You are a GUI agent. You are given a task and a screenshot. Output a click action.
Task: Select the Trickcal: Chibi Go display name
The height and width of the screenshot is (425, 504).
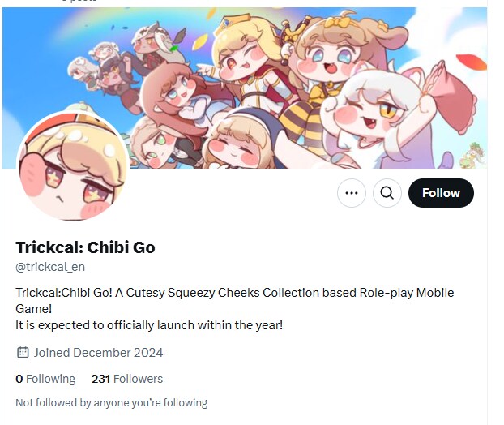[x=86, y=247]
